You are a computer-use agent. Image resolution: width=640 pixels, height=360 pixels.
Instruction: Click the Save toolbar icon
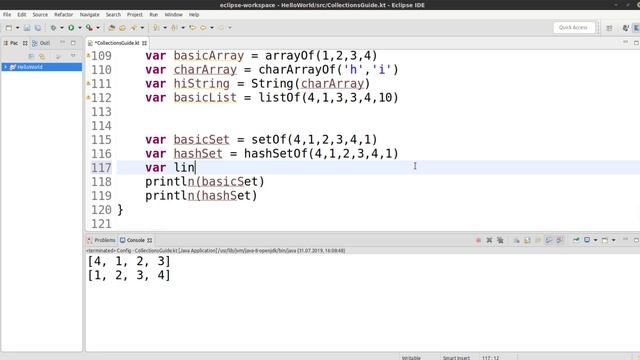click(x=27, y=28)
